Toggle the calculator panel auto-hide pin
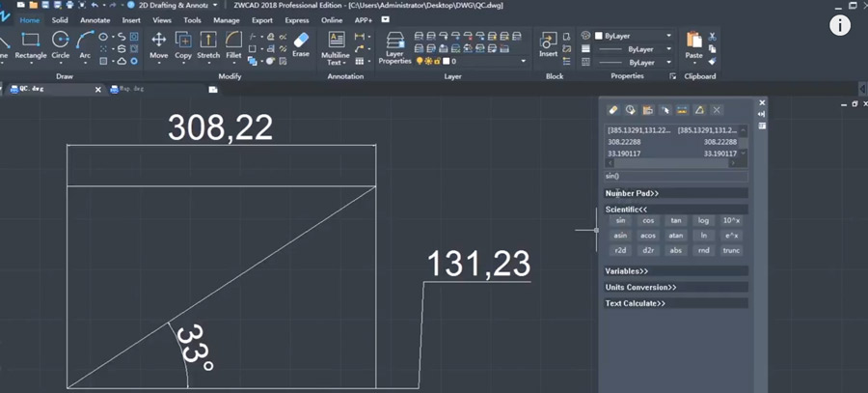Viewport: 868px width, 393px height. click(x=762, y=114)
